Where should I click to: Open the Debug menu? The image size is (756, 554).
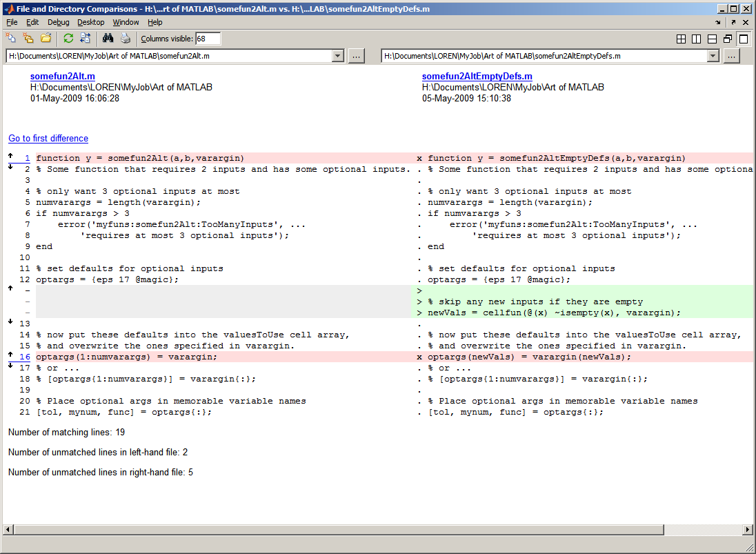59,22
